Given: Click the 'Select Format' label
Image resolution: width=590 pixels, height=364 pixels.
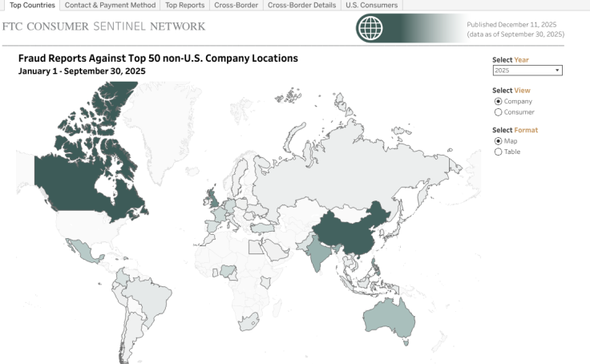Looking at the screenshot, I should pos(515,130).
